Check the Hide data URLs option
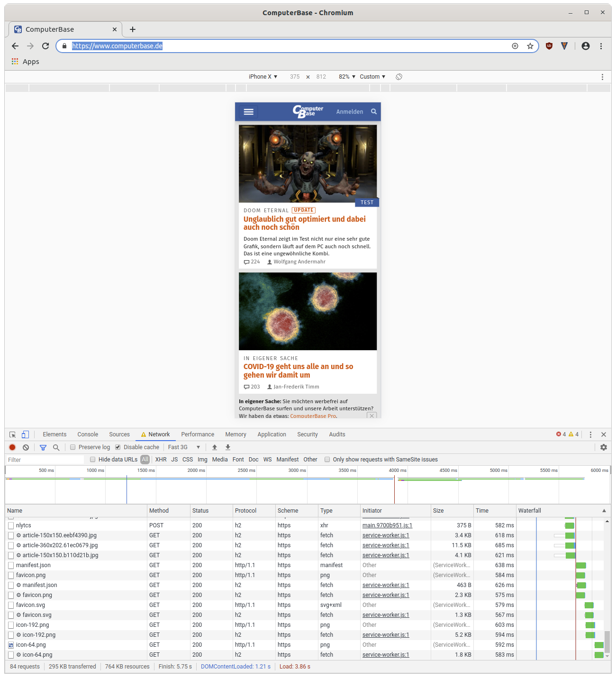The image size is (616, 678). 93,460
